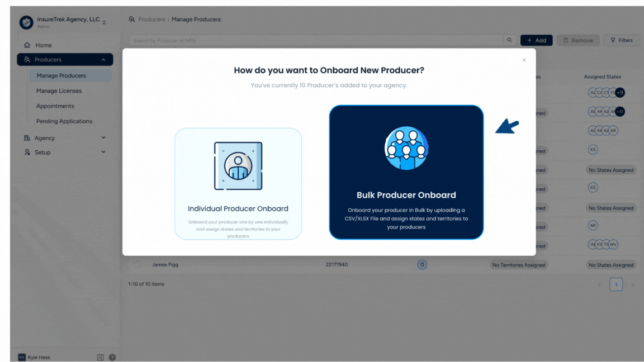Click the search magnifier icon
Screen dimensions: 644x362
[509, 40]
